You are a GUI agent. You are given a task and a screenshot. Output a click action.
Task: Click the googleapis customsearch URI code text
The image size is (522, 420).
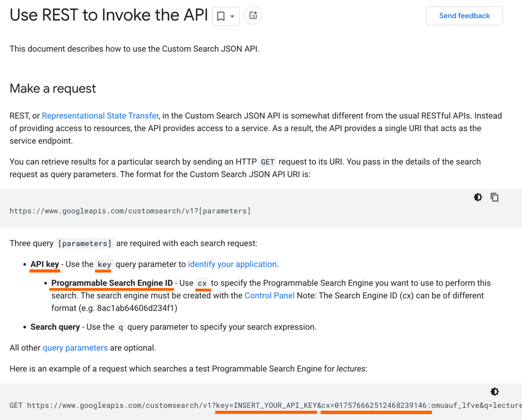(x=130, y=211)
